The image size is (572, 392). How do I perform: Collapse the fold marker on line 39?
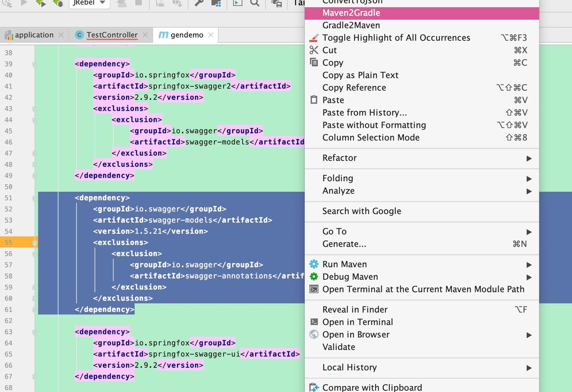coord(34,64)
